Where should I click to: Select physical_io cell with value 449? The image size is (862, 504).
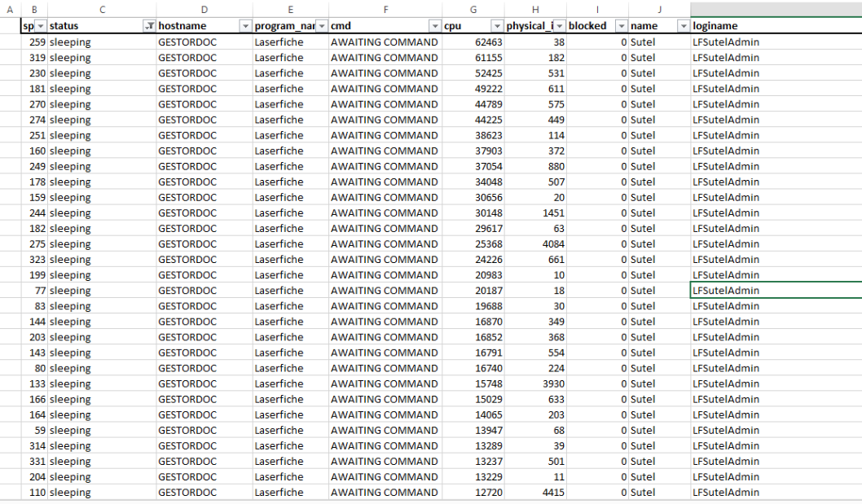tap(535, 120)
